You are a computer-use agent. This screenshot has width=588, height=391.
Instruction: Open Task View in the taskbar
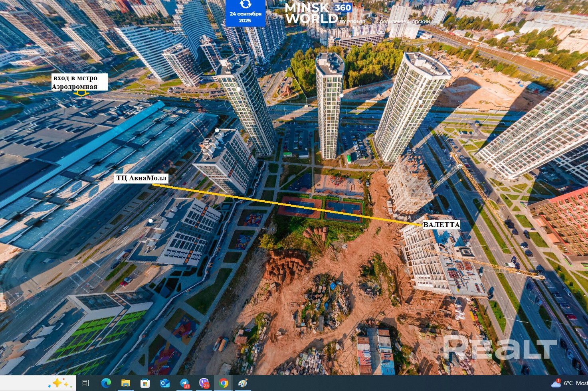(x=86, y=383)
